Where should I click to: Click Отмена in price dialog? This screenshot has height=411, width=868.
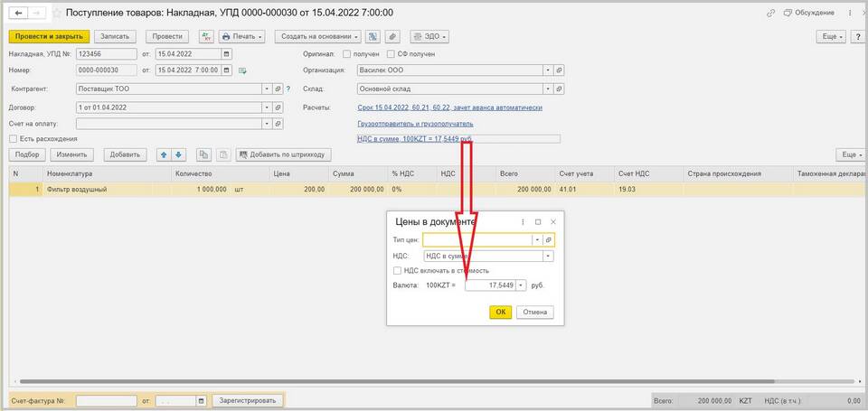tap(534, 312)
